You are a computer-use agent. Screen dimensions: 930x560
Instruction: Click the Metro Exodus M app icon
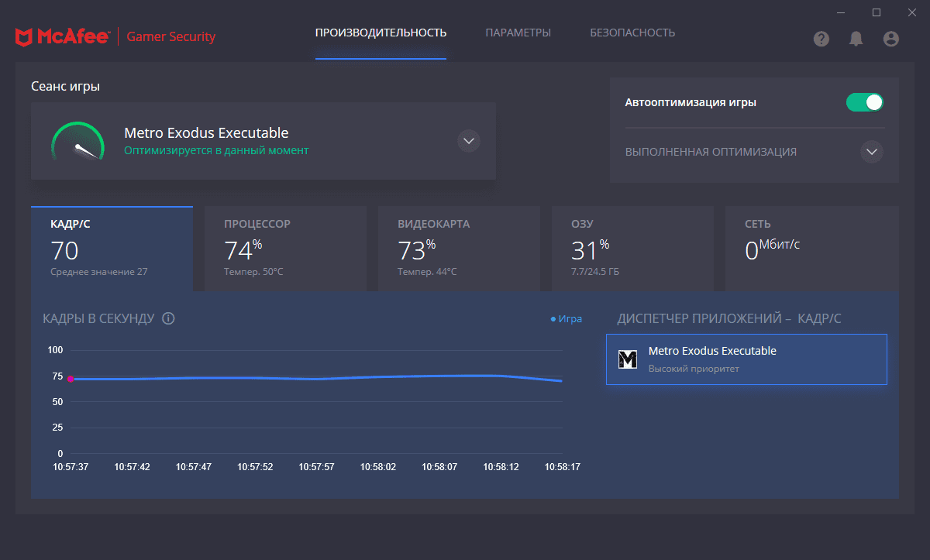point(627,359)
